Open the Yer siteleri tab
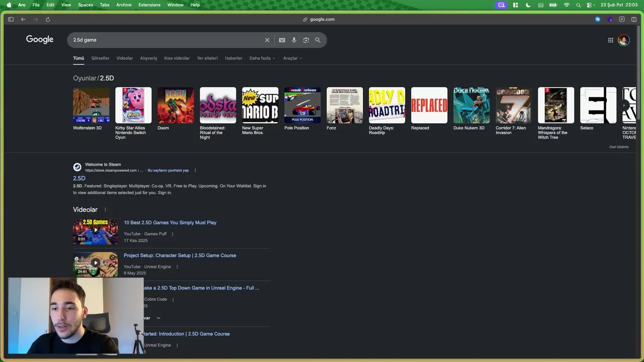 (x=207, y=58)
